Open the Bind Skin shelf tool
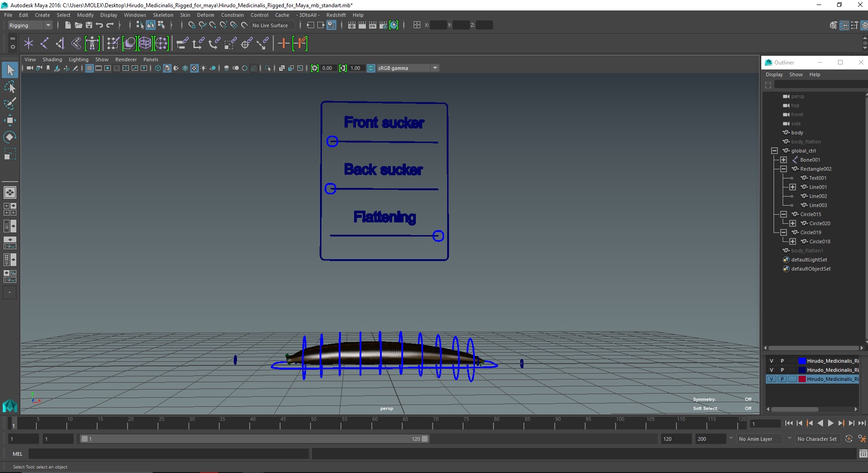 (x=76, y=44)
